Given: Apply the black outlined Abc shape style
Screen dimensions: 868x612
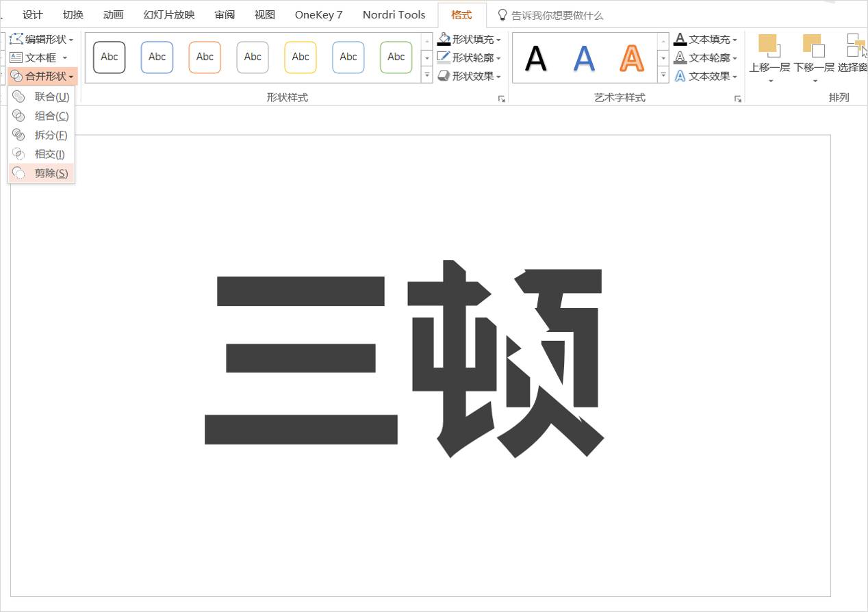Looking at the screenshot, I should [x=110, y=58].
